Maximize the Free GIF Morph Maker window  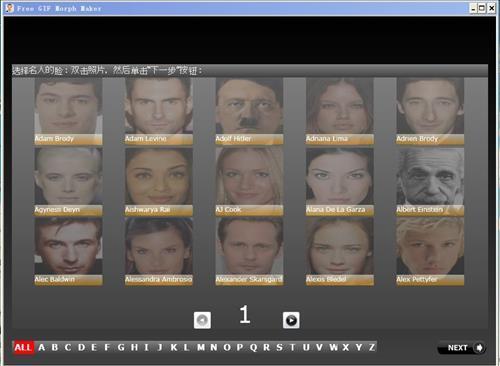coord(482,8)
